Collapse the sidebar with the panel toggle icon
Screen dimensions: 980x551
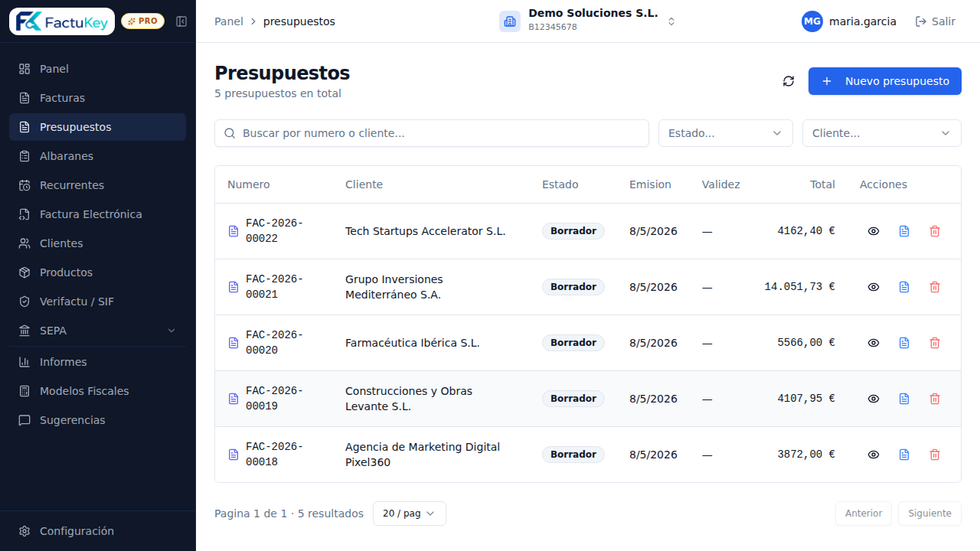point(181,21)
